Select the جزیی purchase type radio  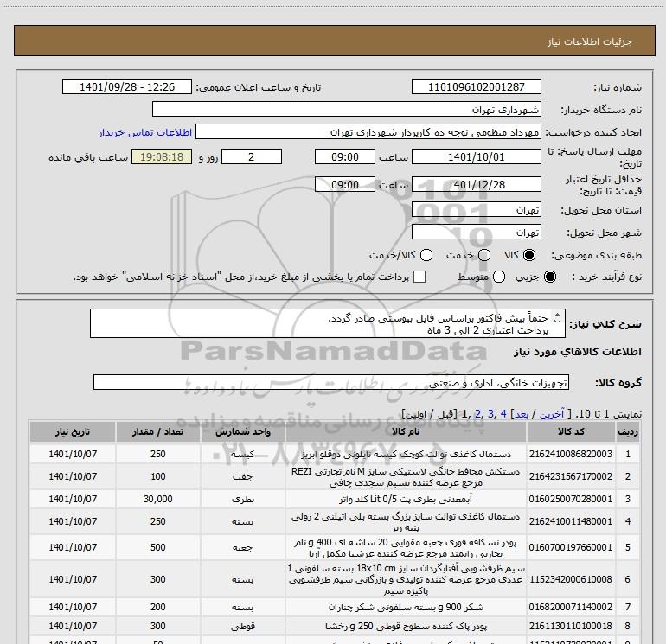pyautogui.click(x=549, y=277)
